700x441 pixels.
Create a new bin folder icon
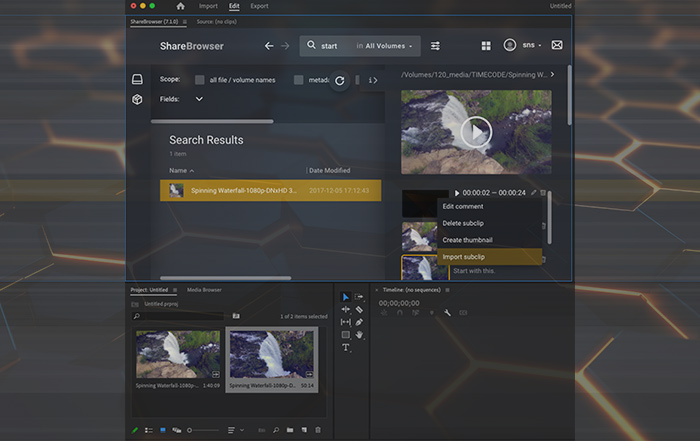point(290,430)
